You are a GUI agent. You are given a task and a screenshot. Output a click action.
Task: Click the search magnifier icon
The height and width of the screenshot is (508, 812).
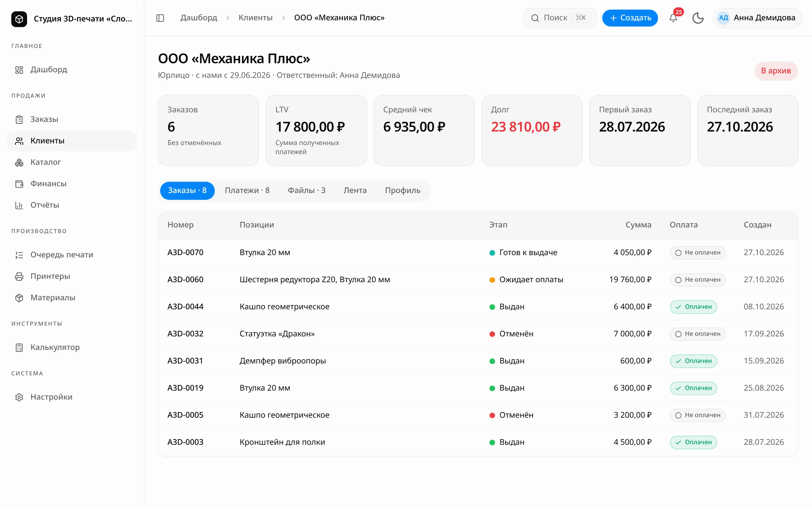click(x=535, y=18)
